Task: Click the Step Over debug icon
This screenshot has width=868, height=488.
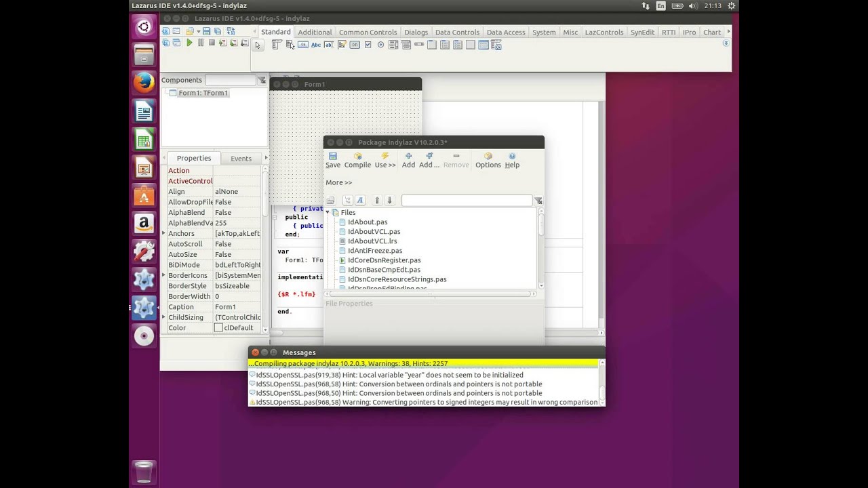Action: pyautogui.click(x=233, y=43)
